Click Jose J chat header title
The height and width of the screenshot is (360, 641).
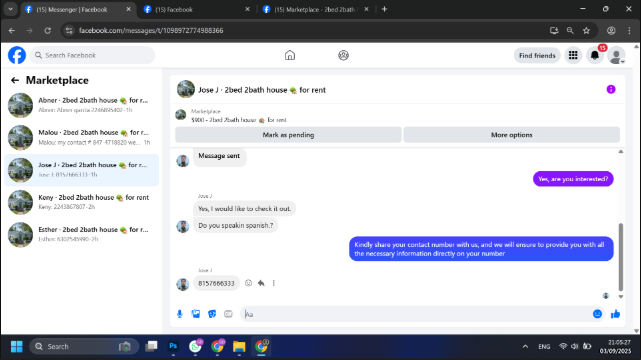[x=262, y=90]
